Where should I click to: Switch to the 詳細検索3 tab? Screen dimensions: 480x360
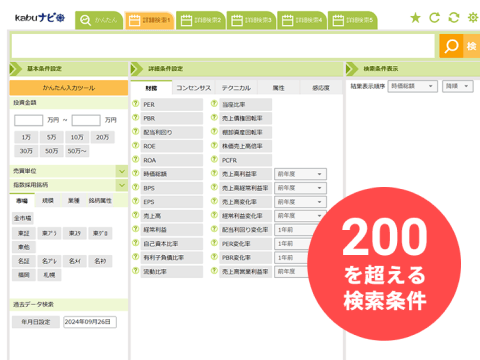251,20
